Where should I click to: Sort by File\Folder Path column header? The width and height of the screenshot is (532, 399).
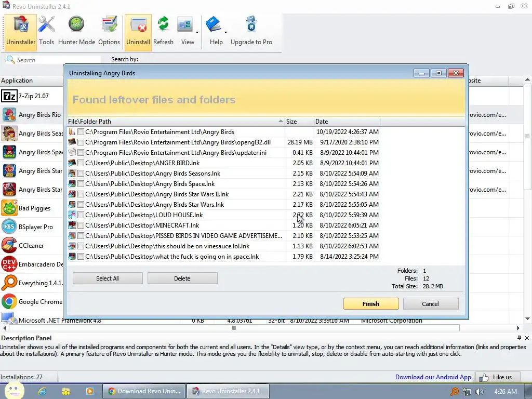[x=176, y=122]
